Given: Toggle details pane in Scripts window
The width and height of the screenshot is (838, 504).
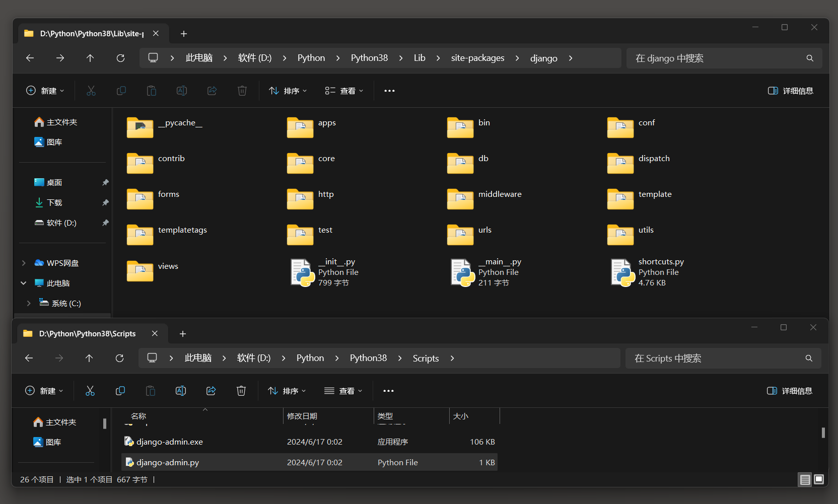Looking at the screenshot, I should [x=790, y=391].
